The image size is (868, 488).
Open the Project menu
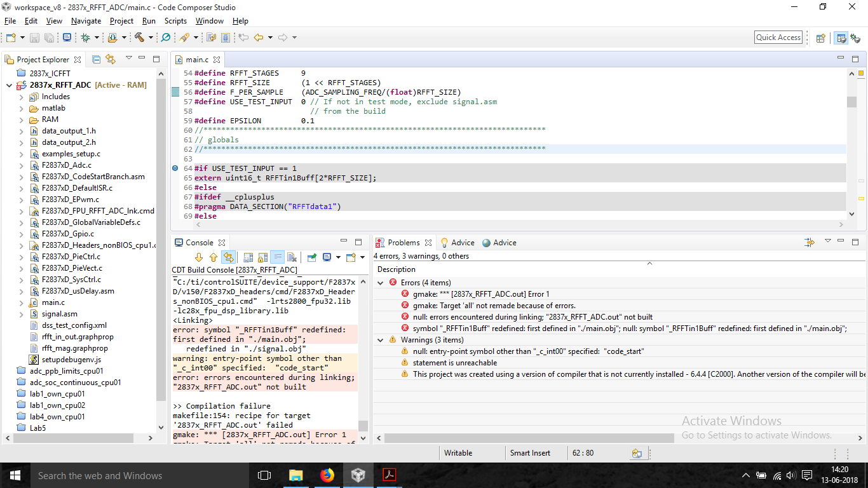tap(121, 21)
